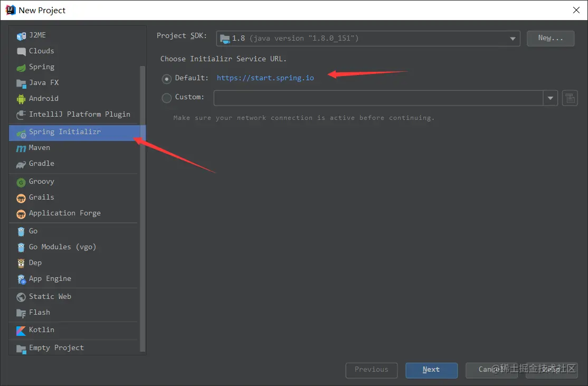Image resolution: width=588 pixels, height=386 pixels.
Task: Select Spring project type
Action: coord(73,67)
